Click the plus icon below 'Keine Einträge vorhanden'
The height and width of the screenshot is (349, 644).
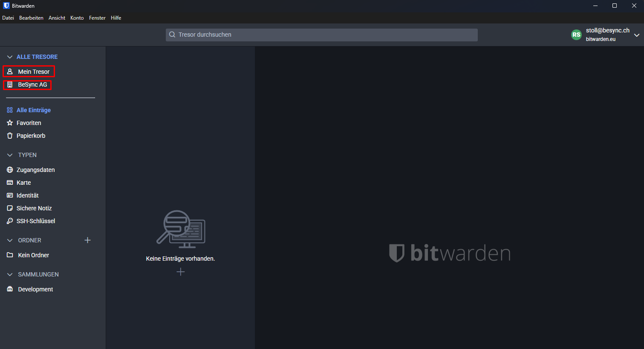pyautogui.click(x=181, y=272)
